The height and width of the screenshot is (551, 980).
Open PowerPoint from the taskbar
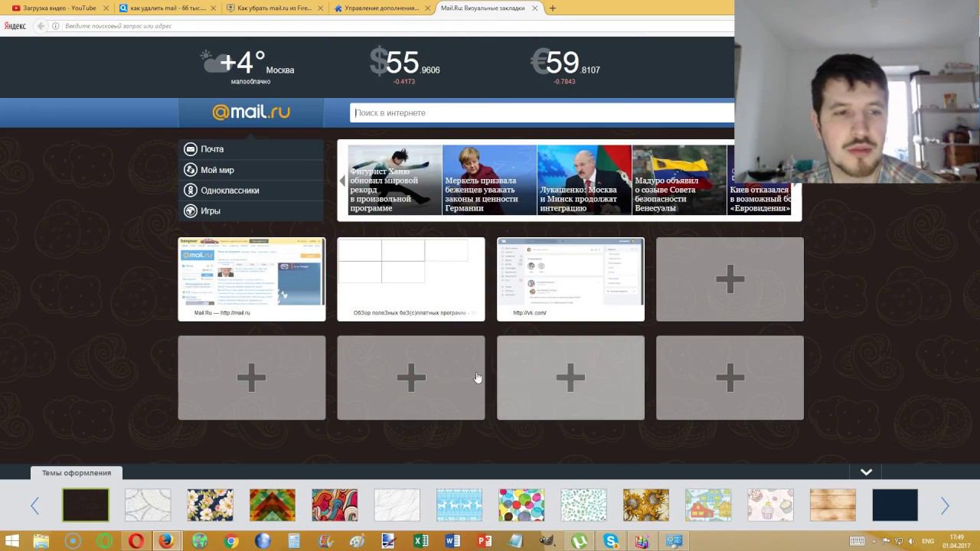(x=484, y=541)
